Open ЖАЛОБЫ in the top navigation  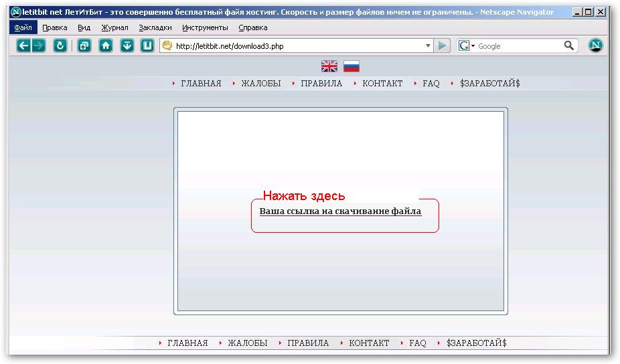261,84
